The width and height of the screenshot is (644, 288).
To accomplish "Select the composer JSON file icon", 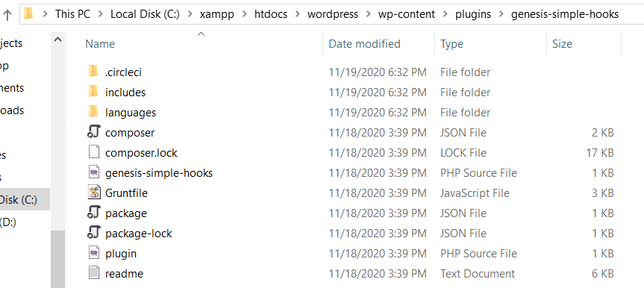I will [93, 132].
